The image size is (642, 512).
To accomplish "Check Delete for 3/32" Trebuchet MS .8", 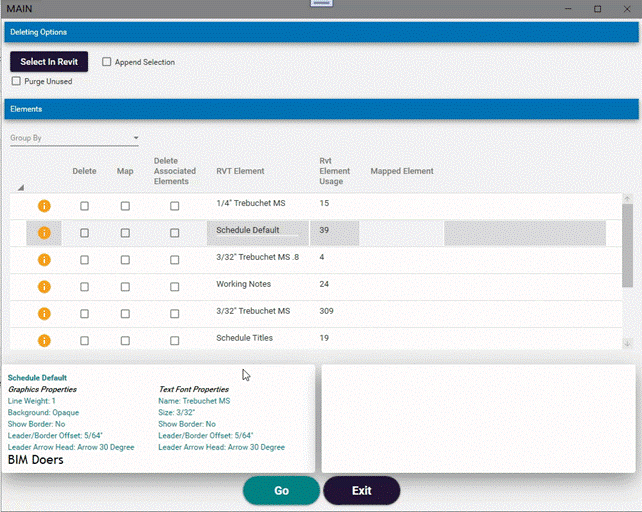I will (84, 260).
